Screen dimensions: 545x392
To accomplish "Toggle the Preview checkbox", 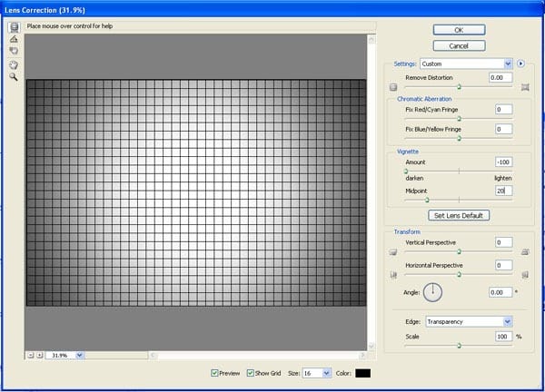I will click(214, 373).
